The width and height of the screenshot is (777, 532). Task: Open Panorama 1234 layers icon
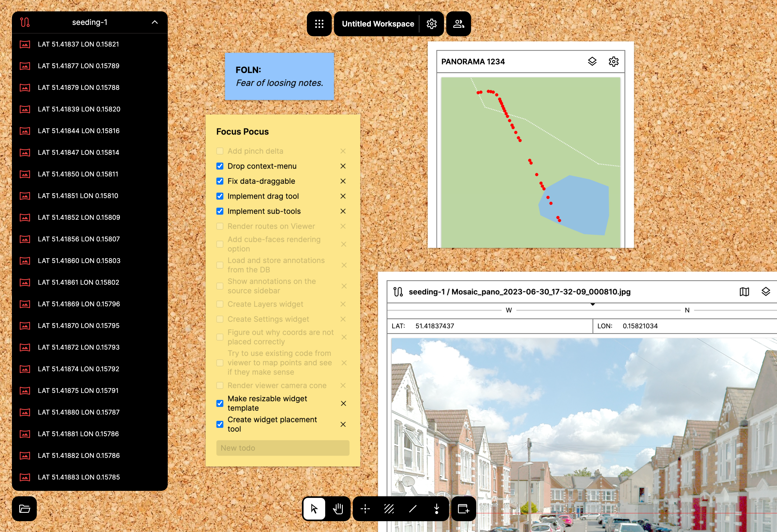tap(592, 61)
